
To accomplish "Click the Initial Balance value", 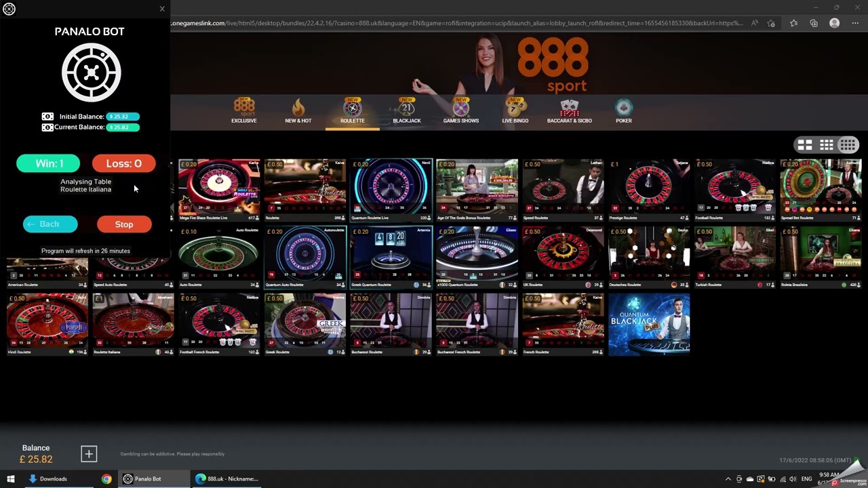I will pos(123,117).
